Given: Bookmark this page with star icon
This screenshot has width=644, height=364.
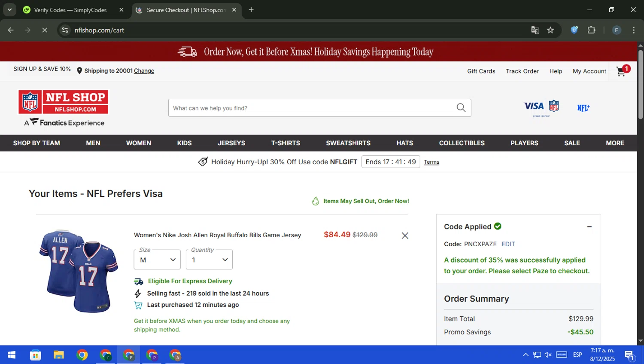Looking at the screenshot, I should coord(550,30).
